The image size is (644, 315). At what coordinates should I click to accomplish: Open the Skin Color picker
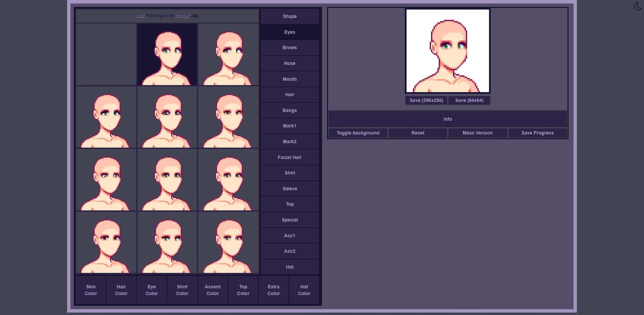click(90, 290)
